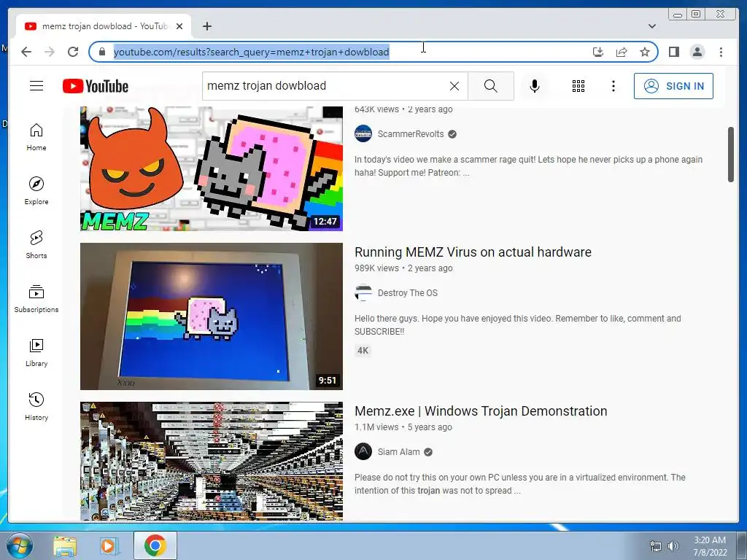The height and width of the screenshot is (560, 747).
Task: Open 'Running MEMZ Virus on actual hardware' title
Action: 473,252
